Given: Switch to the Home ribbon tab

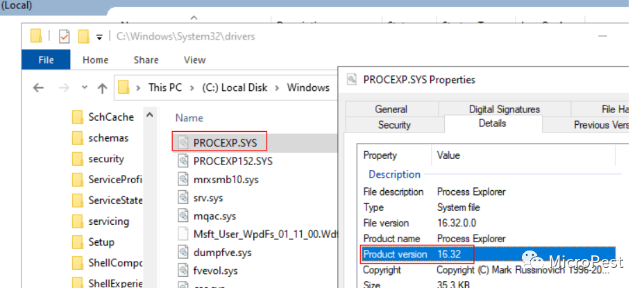Looking at the screenshot, I should [x=95, y=60].
